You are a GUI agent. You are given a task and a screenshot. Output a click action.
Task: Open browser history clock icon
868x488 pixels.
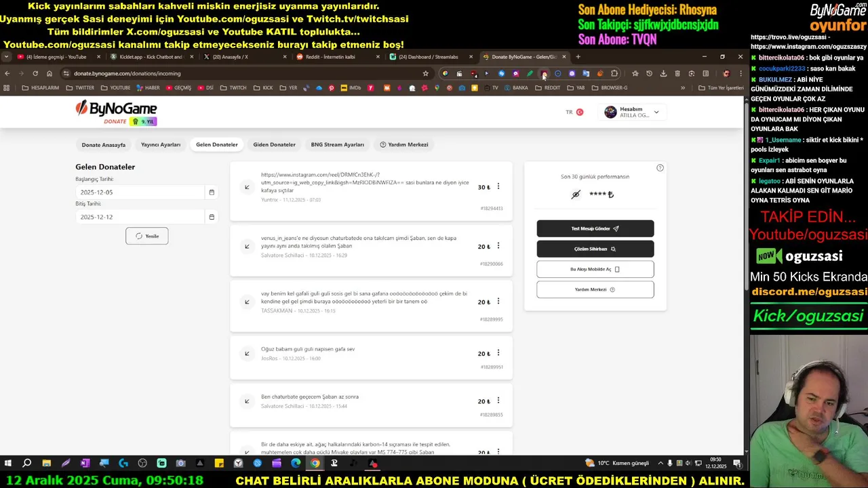click(649, 73)
